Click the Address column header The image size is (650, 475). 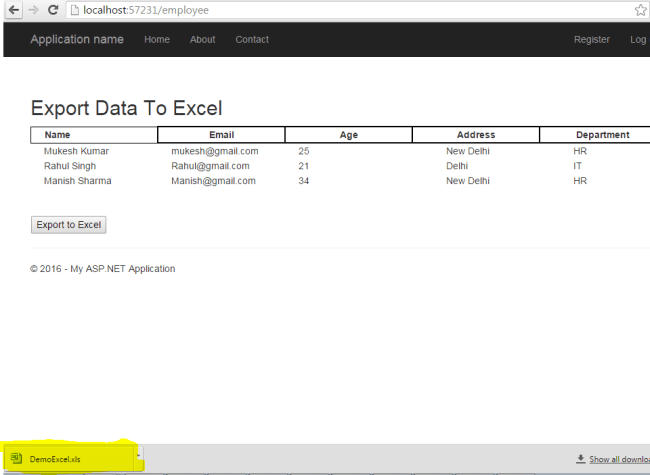[475, 135]
